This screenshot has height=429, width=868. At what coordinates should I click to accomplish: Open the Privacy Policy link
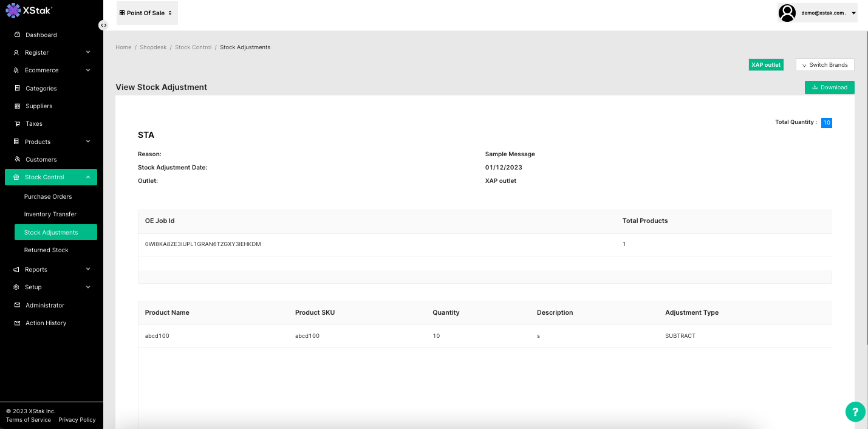77,420
